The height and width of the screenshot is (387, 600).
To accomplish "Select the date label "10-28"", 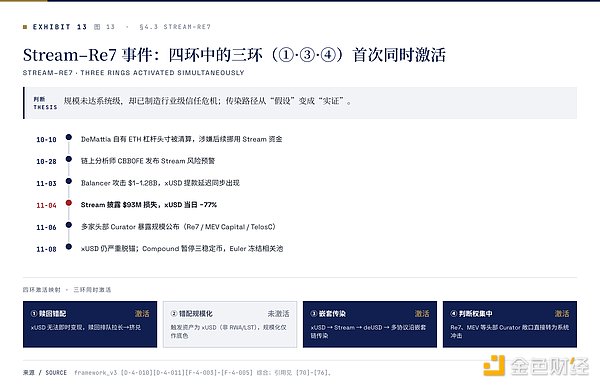I will point(46,162).
